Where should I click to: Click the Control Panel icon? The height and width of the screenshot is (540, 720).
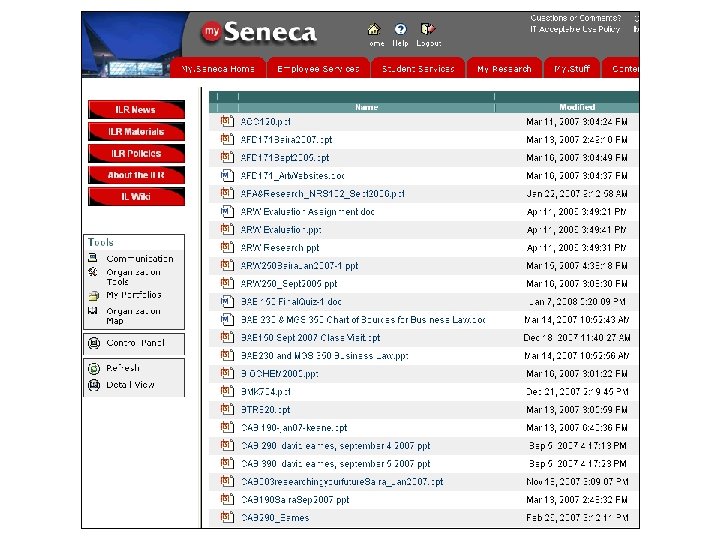[x=94, y=343]
